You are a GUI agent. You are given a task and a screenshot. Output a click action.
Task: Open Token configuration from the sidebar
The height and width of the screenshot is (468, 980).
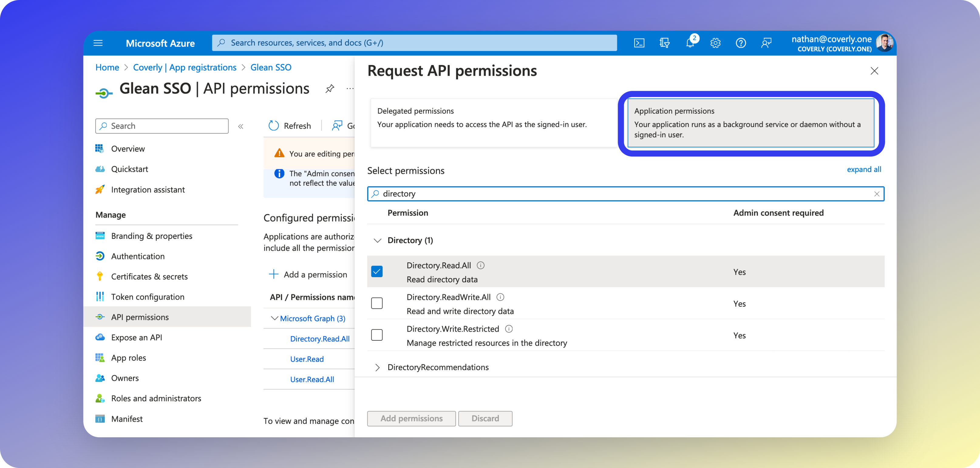148,297
